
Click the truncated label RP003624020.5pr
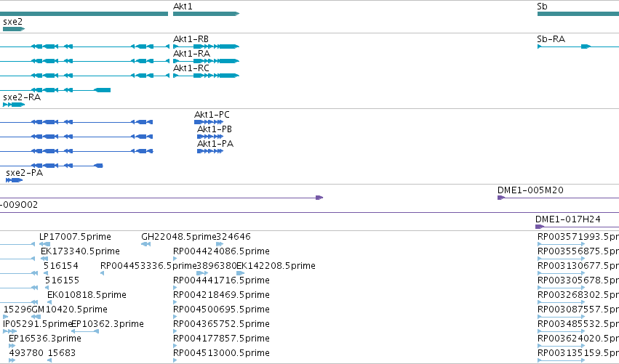[x=578, y=339]
